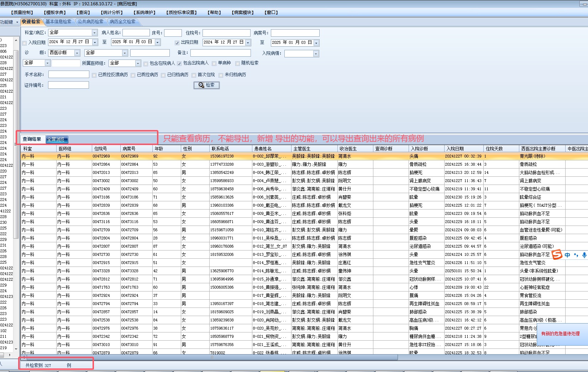Viewport: 588px width, 372px height.
Task: Click the left sidebar scroll-up arrow
Action: pyautogui.click(x=16, y=40)
